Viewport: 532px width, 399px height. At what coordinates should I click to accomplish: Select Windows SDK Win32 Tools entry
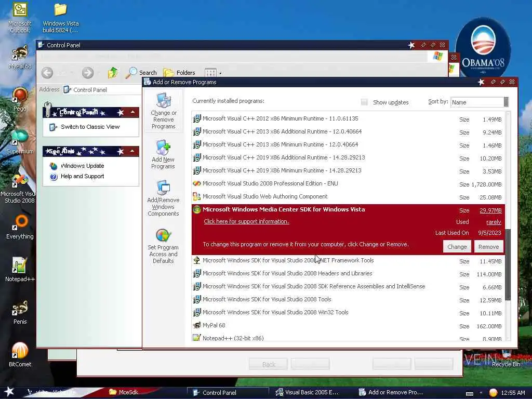click(x=348, y=312)
